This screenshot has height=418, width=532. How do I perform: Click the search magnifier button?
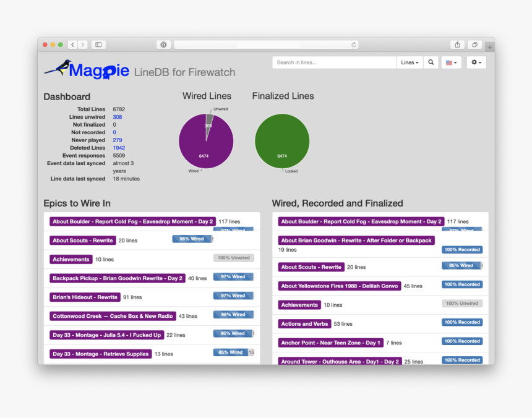coord(431,62)
